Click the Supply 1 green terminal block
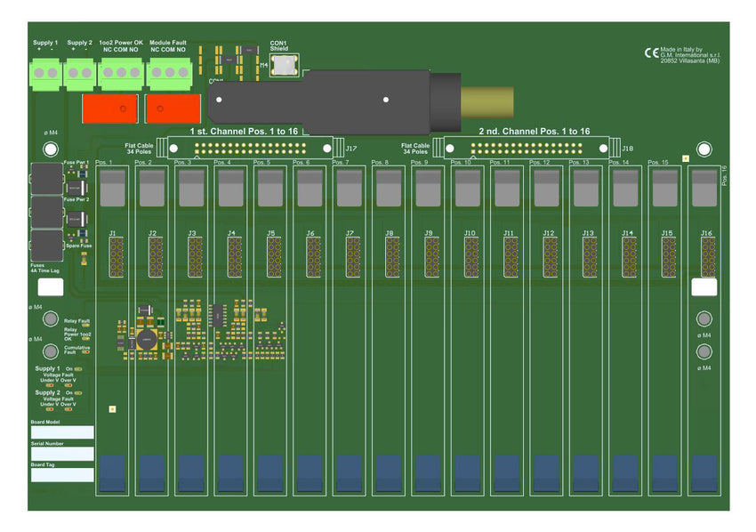Image resolution: width=756 pixels, height=532 pixels. point(44,73)
